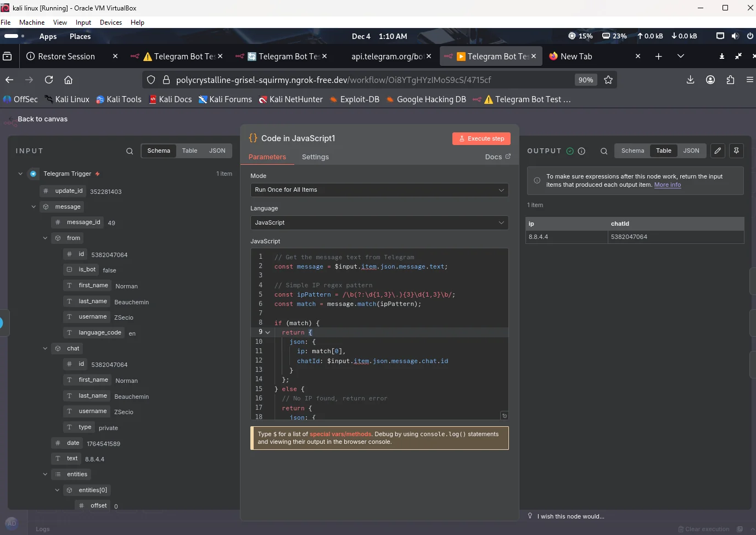Fold code block at line 9
This screenshot has width=756, height=535.
[x=268, y=332]
